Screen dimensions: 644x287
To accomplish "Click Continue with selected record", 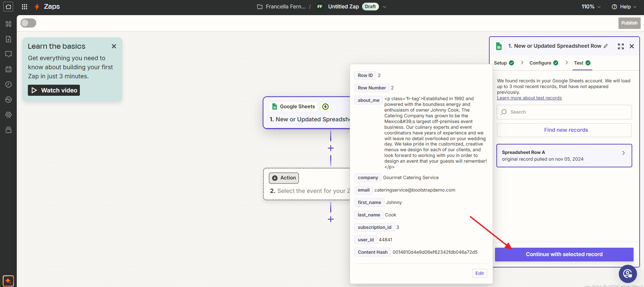I will coord(564,254).
